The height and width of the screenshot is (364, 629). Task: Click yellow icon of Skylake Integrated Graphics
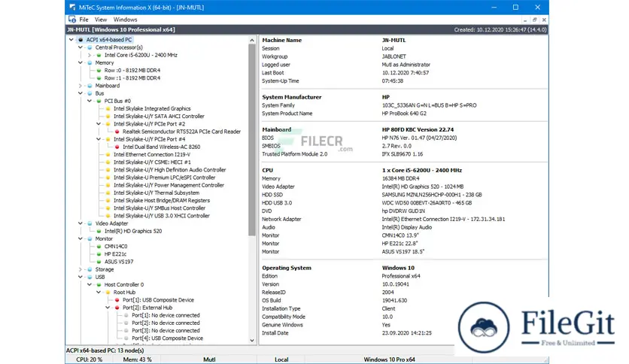(108, 108)
